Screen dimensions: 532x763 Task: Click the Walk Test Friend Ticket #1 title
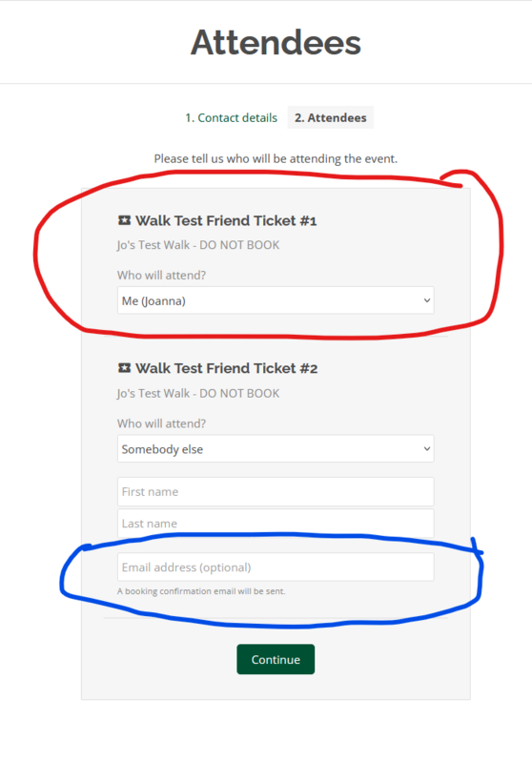click(226, 221)
